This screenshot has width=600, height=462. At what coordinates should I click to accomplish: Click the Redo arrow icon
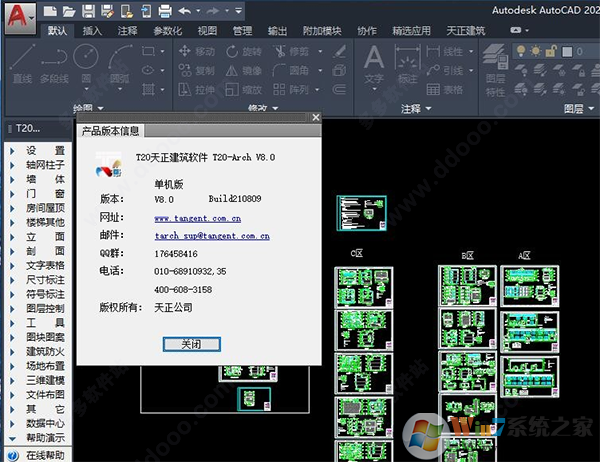coord(213,11)
